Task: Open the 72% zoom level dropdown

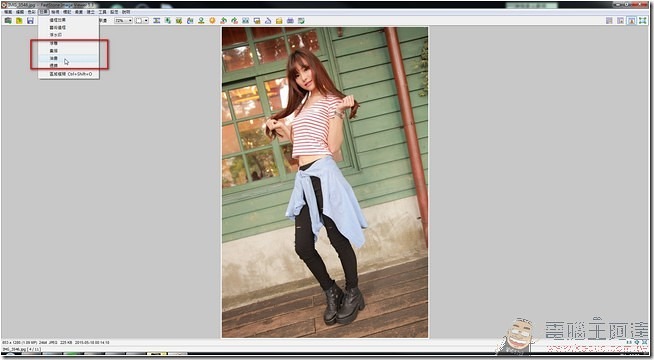Action: (x=123, y=20)
